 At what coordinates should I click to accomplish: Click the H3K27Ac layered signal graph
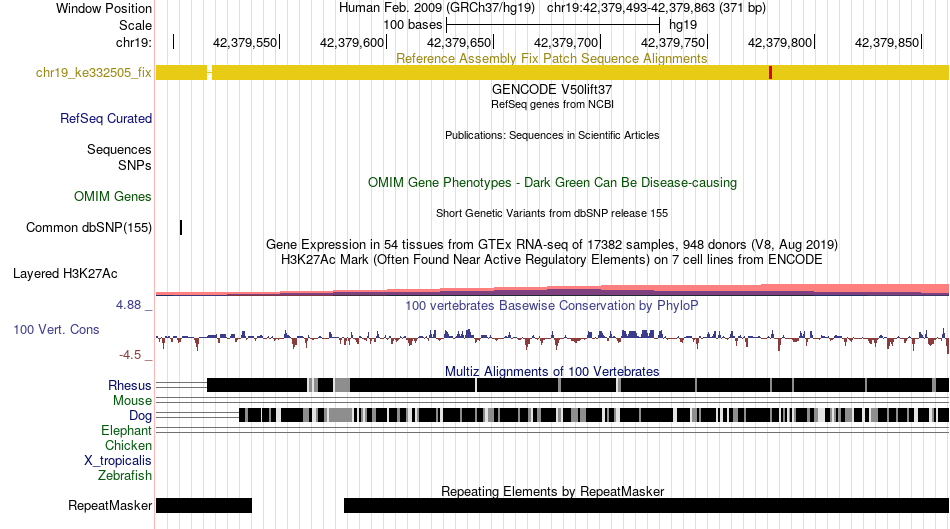(552, 289)
